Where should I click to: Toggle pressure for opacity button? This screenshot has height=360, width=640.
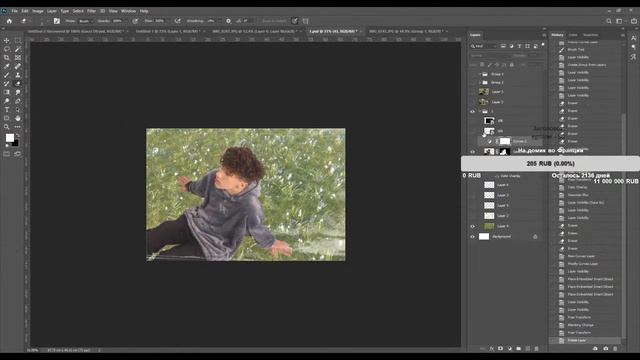coord(135,21)
